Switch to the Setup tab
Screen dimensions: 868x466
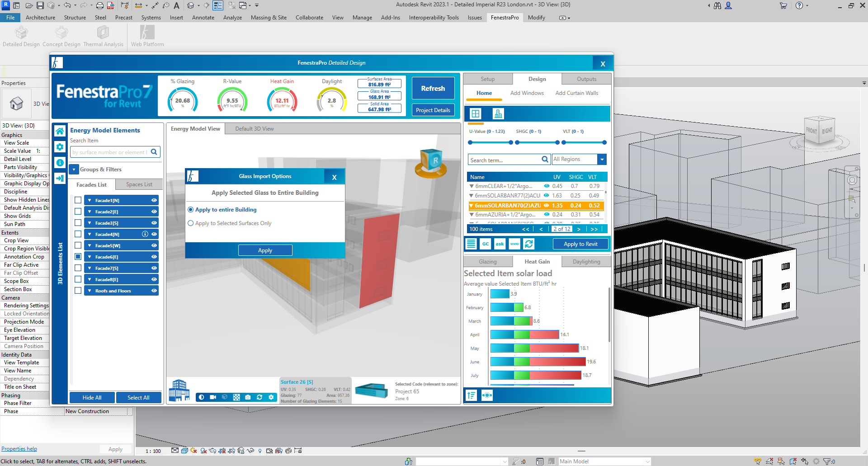tap(488, 79)
